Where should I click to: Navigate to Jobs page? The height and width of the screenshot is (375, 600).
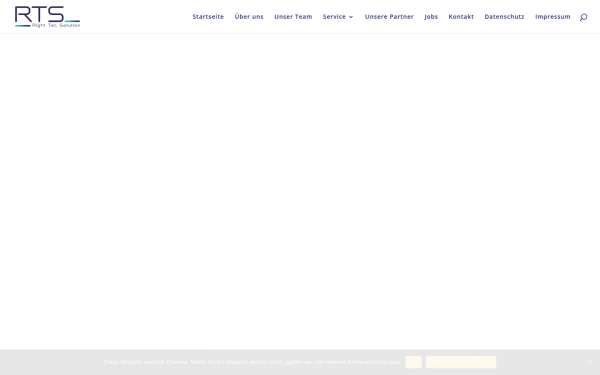click(431, 16)
